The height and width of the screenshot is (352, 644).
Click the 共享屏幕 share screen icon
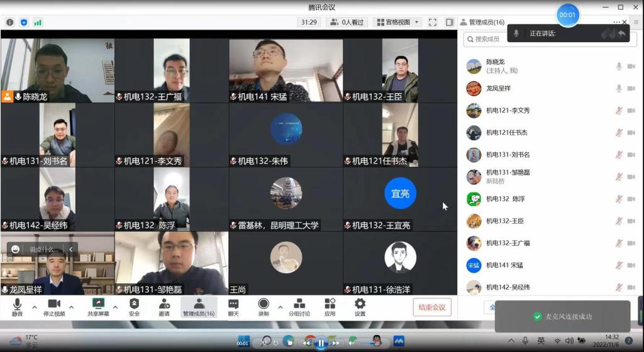(97, 307)
